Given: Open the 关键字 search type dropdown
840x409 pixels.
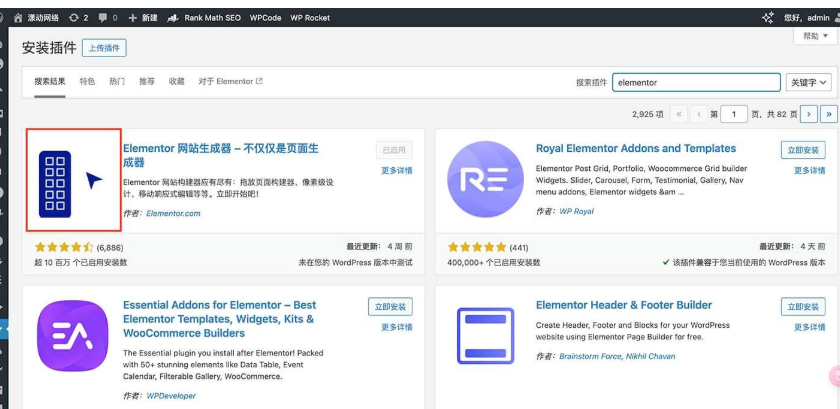Looking at the screenshot, I should pyautogui.click(x=808, y=83).
